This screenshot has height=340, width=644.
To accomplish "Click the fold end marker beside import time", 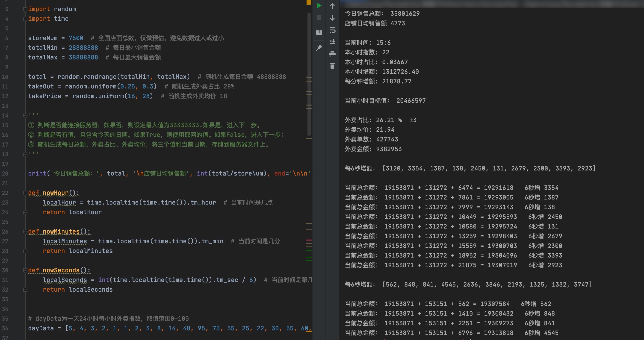I will click(x=25, y=19).
